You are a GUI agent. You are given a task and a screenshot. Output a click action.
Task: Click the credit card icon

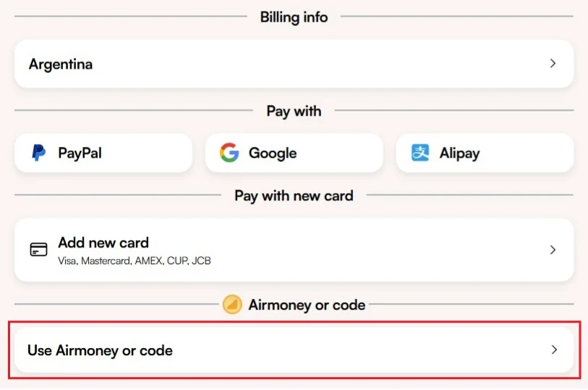click(x=38, y=250)
